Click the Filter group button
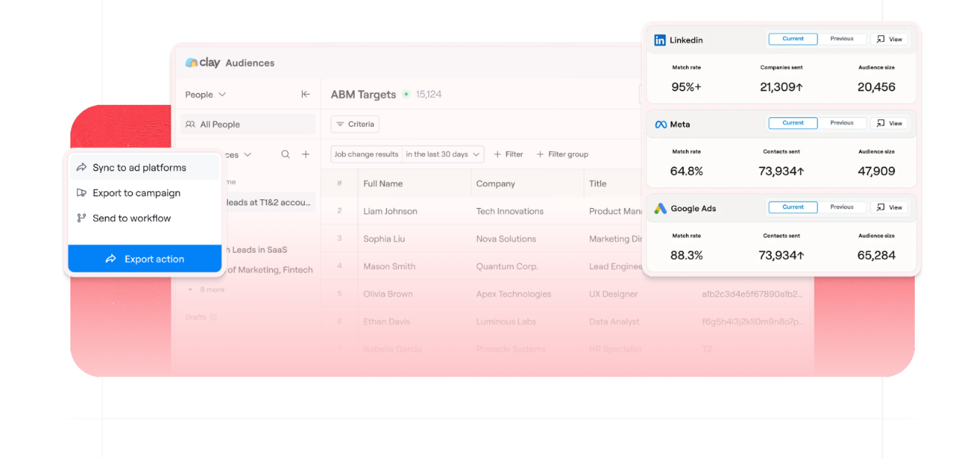 click(562, 154)
